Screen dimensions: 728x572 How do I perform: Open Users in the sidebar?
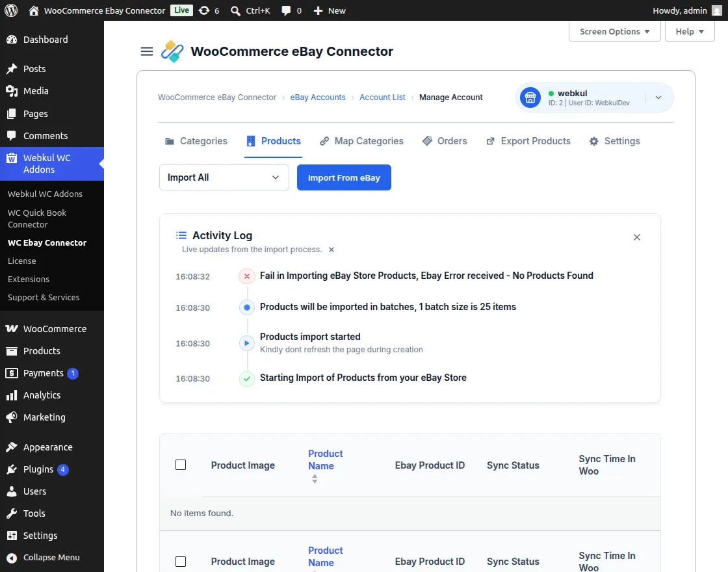point(51,491)
